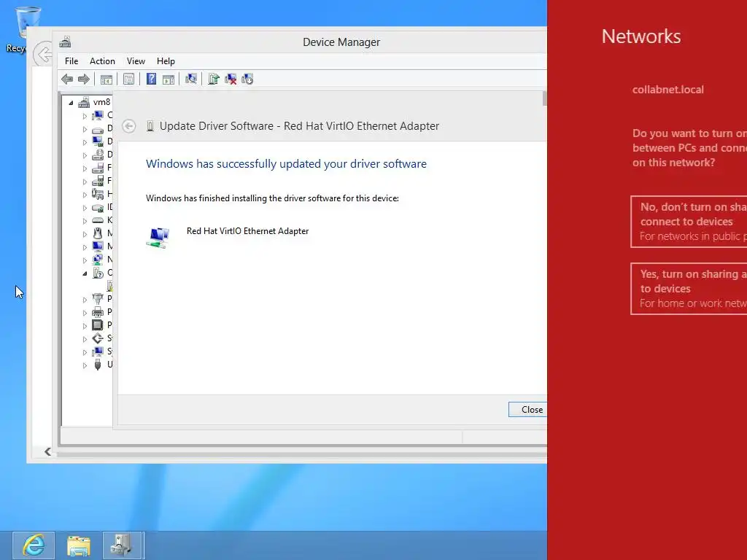Image resolution: width=747 pixels, height=560 pixels.
Task: Click the Device Manager taskbar button
Action: point(122,545)
